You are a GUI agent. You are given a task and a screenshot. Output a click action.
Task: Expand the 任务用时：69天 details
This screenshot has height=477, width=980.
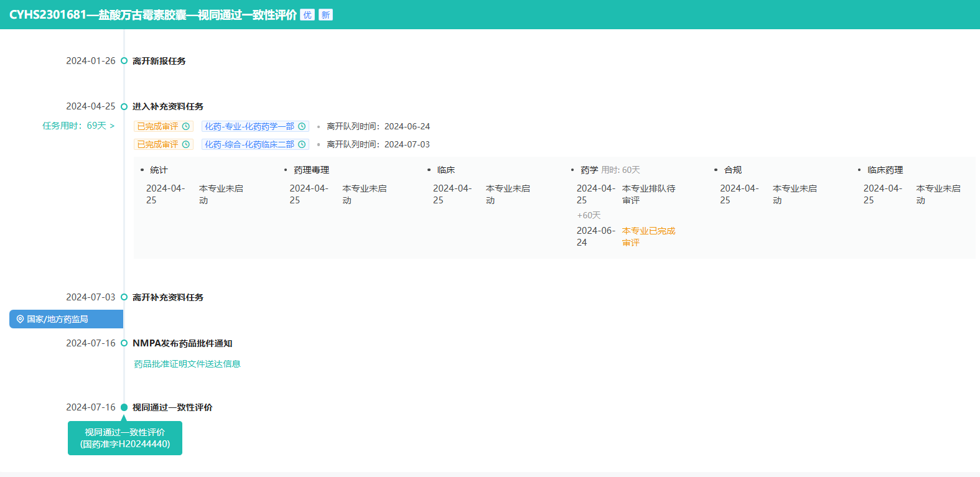pyautogui.click(x=78, y=126)
